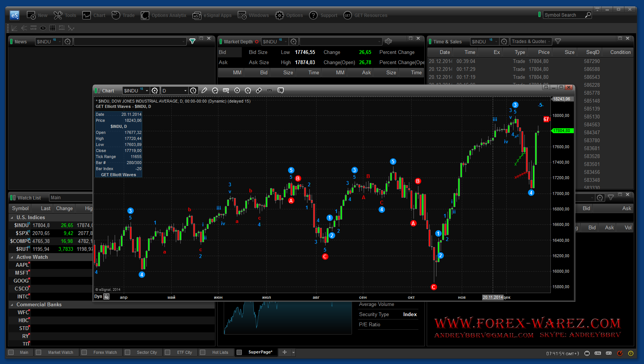Click the time template clock icon in Chart
Image resolution: width=644 pixels, height=364 pixels.
pyautogui.click(x=193, y=91)
